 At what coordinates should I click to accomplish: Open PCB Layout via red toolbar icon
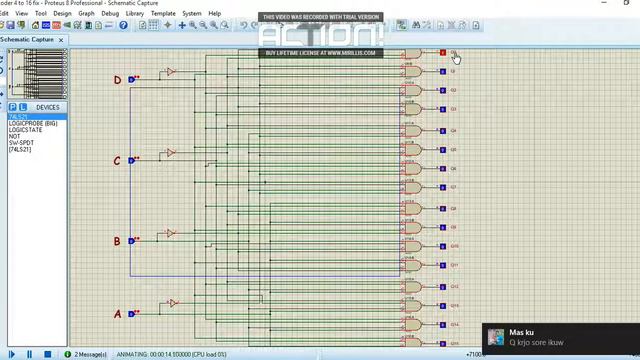57,25
